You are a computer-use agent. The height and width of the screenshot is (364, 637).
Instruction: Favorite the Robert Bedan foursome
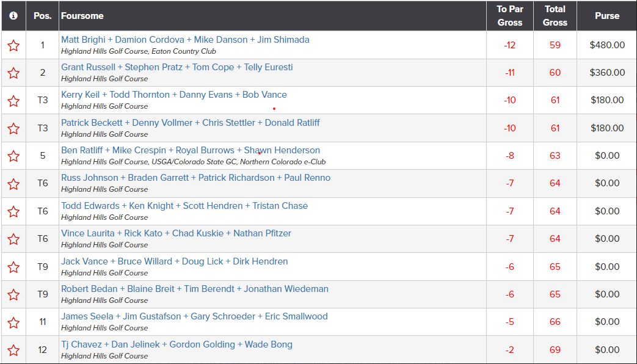click(13, 294)
